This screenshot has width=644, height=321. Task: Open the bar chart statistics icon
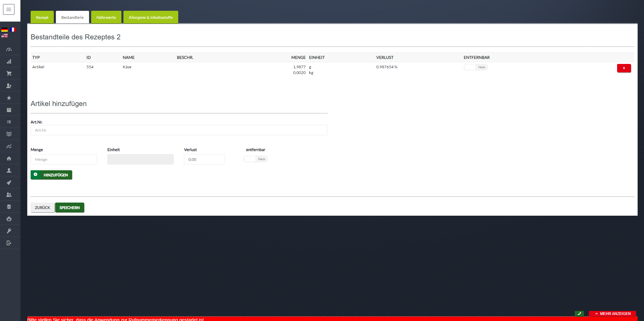(9, 62)
